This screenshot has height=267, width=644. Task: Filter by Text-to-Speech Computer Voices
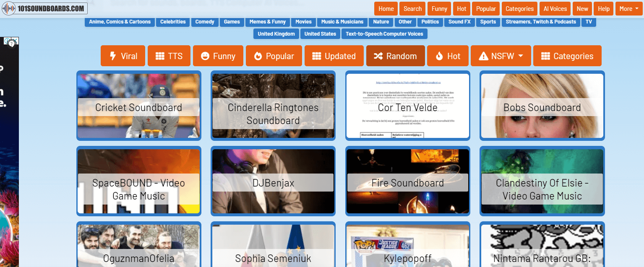pyautogui.click(x=385, y=34)
